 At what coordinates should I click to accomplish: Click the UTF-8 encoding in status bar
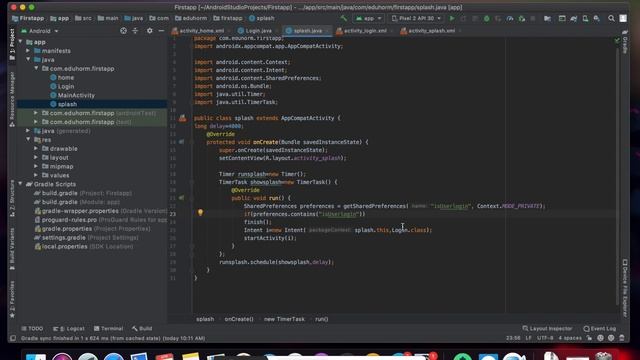(x=545, y=338)
